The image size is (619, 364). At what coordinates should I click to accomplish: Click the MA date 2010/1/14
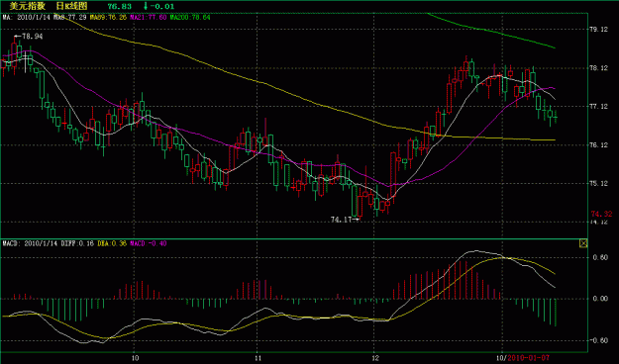point(34,18)
